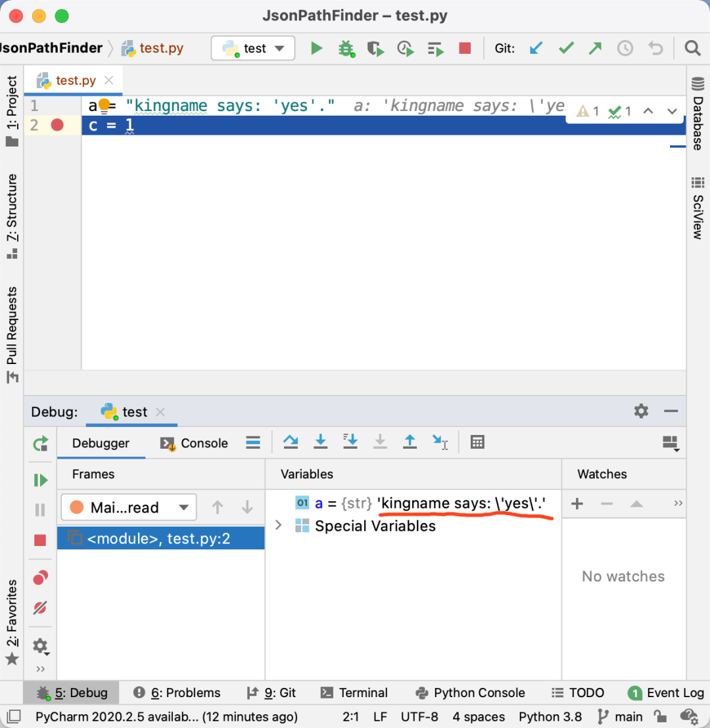Run test with coverage shield icon
The image size is (710, 728).
375,48
